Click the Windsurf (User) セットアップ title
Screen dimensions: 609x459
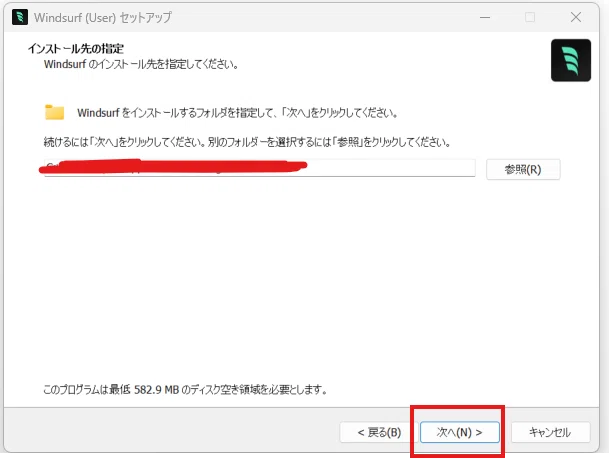click(103, 17)
